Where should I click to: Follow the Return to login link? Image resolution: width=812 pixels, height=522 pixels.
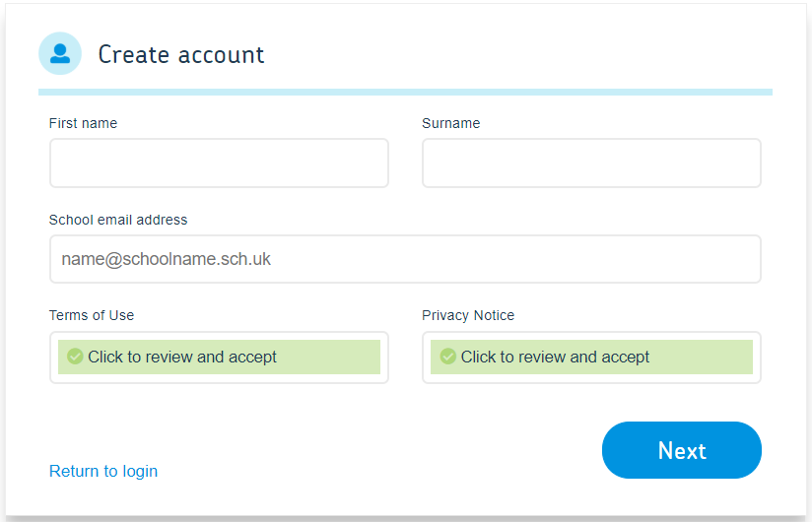[103, 471]
